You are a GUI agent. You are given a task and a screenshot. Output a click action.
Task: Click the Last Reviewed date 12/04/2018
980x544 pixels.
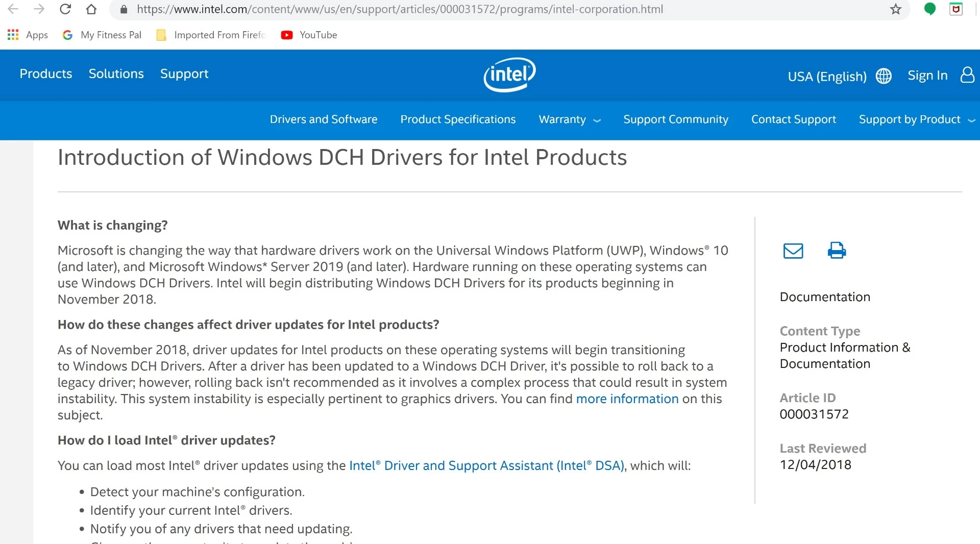tap(816, 465)
